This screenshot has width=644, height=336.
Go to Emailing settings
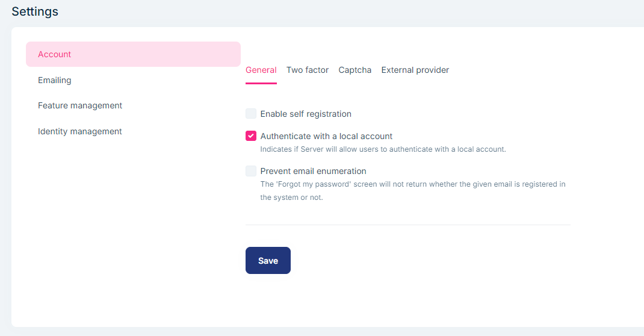click(55, 80)
